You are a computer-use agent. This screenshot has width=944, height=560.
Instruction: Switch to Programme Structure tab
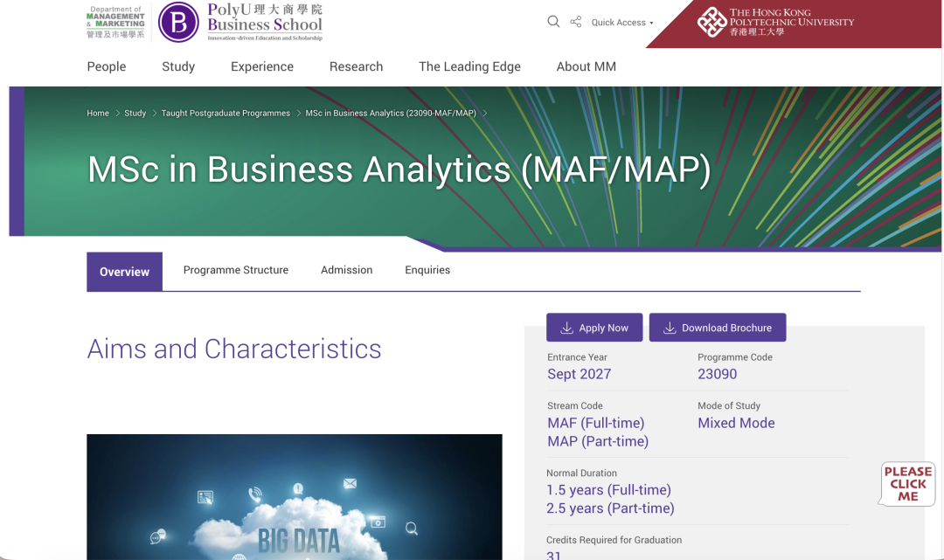click(236, 270)
